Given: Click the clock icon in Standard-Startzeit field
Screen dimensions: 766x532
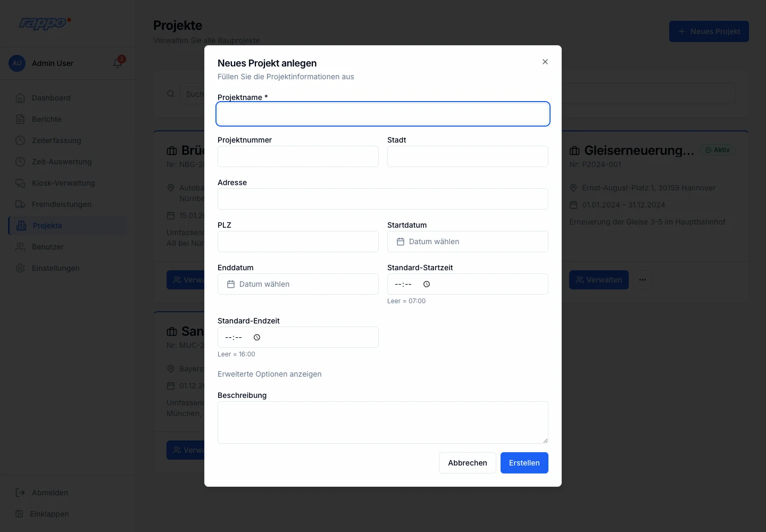Looking at the screenshot, I should [x=427, y=284].
